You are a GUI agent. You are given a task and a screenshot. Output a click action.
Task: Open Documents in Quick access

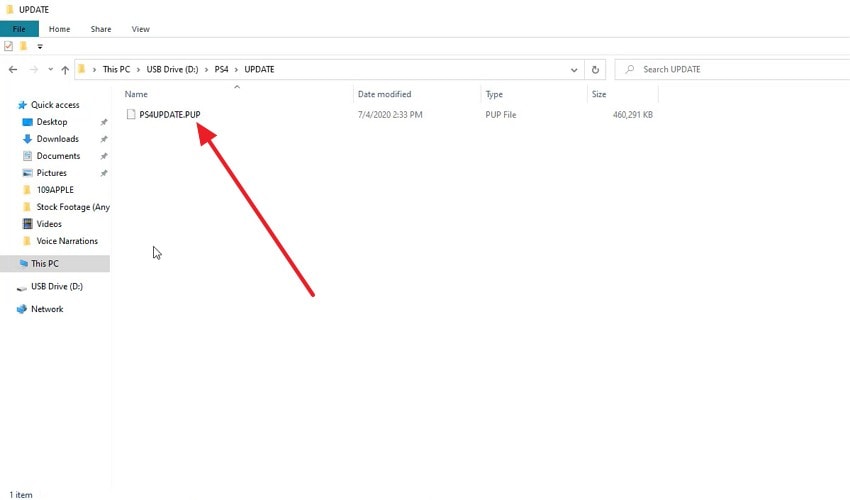coord(58,156)
